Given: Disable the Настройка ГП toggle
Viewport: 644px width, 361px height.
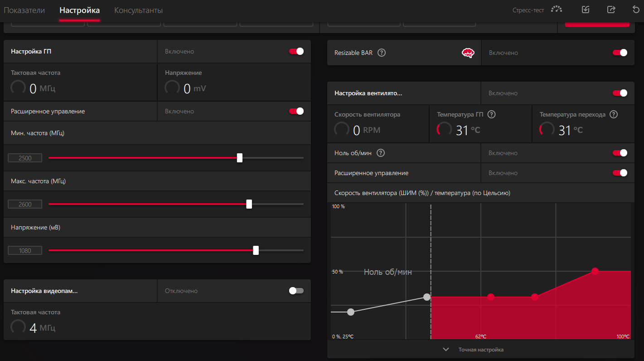Looking at the screenshot, I should click(296, 51).
